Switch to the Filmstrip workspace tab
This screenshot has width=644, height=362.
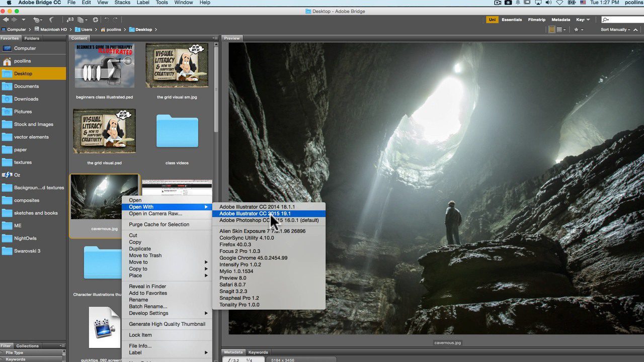pyautogui.click(x=536, y=20)
